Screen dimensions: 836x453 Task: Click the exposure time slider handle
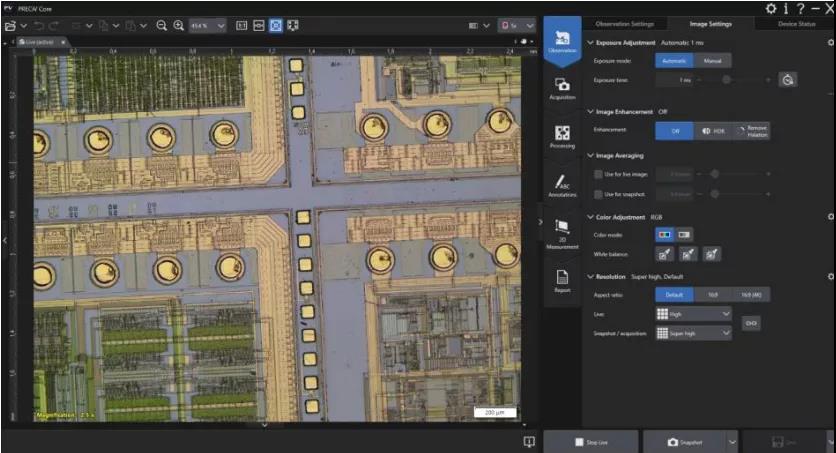(726, 80)
